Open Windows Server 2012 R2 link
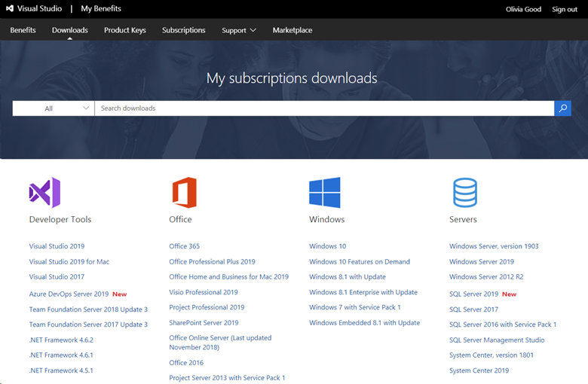Viewport: 588px width, 384px height. 486,276
